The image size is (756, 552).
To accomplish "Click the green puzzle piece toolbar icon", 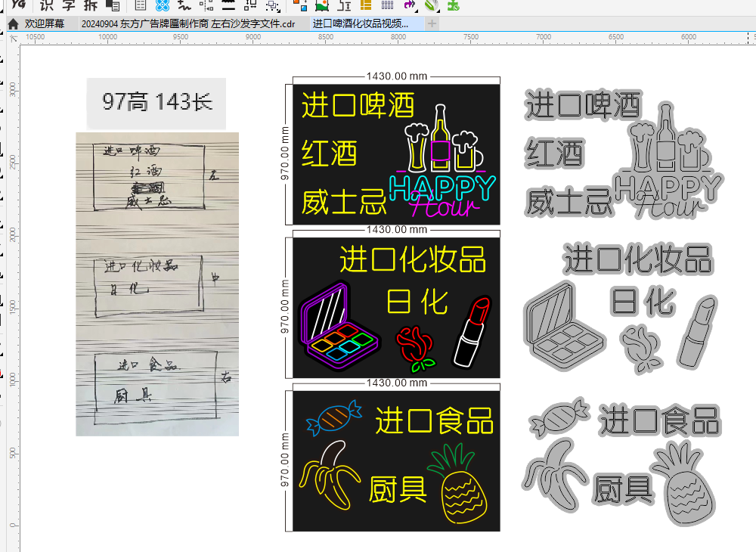I will click(x=453, y=5).
